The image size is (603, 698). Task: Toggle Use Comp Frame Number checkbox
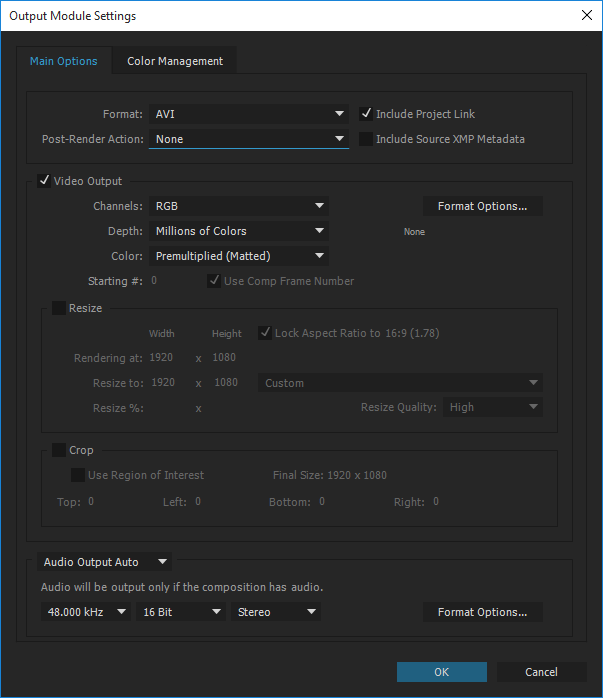(x=214, y=281)
